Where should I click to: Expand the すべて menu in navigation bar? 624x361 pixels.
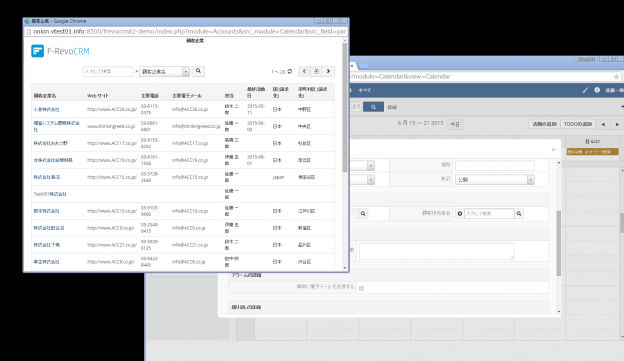367,90
